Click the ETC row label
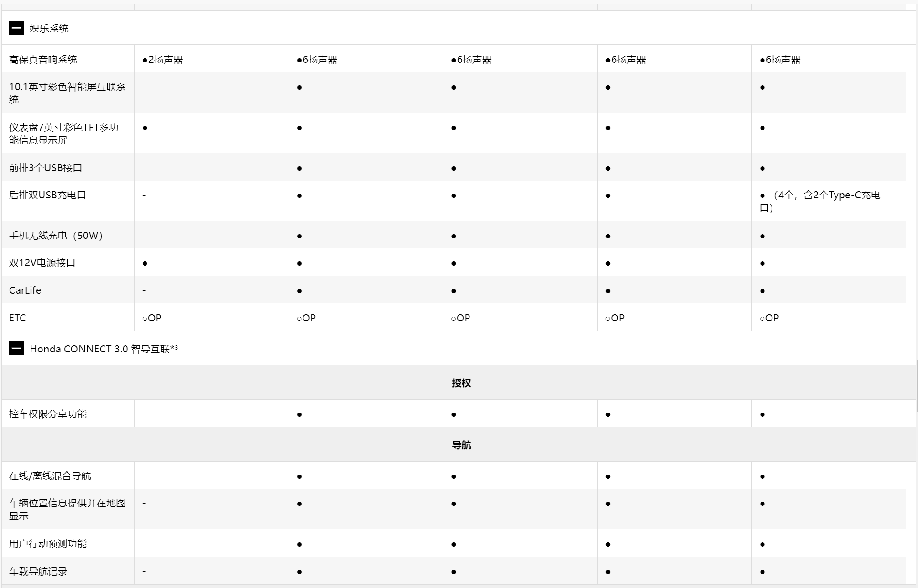The width and height of the screenshot is (918, 588). 18,318
